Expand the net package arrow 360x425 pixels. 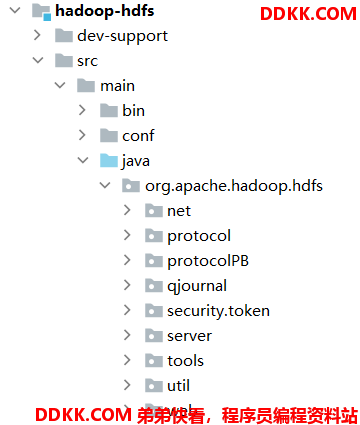pos(127,210)
